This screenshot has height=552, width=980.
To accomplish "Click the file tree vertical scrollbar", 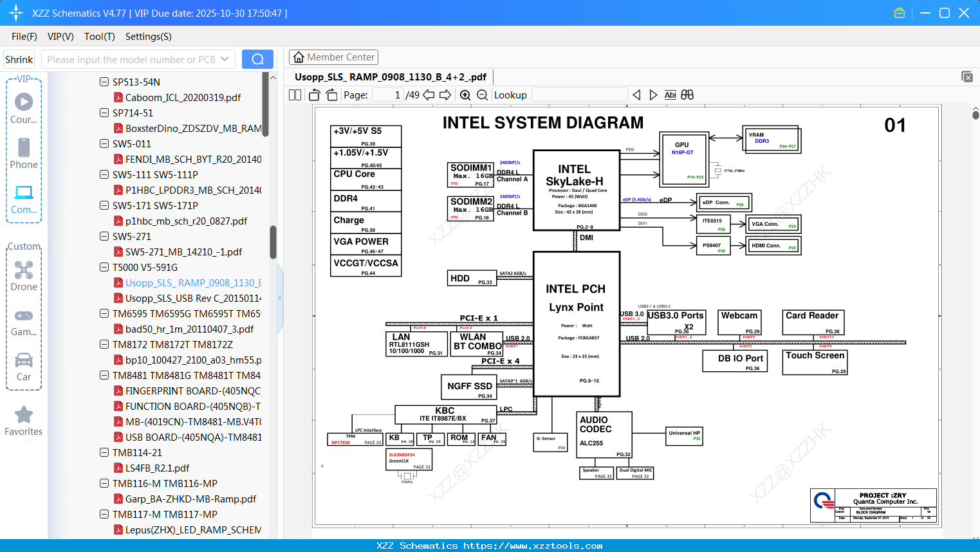I will pos(273,241).
